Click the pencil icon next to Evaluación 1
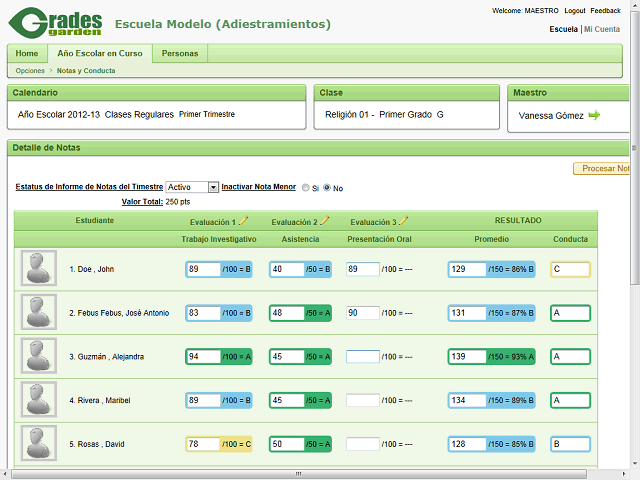The width and height of the screenshot is (640, 480). point(243,221)
